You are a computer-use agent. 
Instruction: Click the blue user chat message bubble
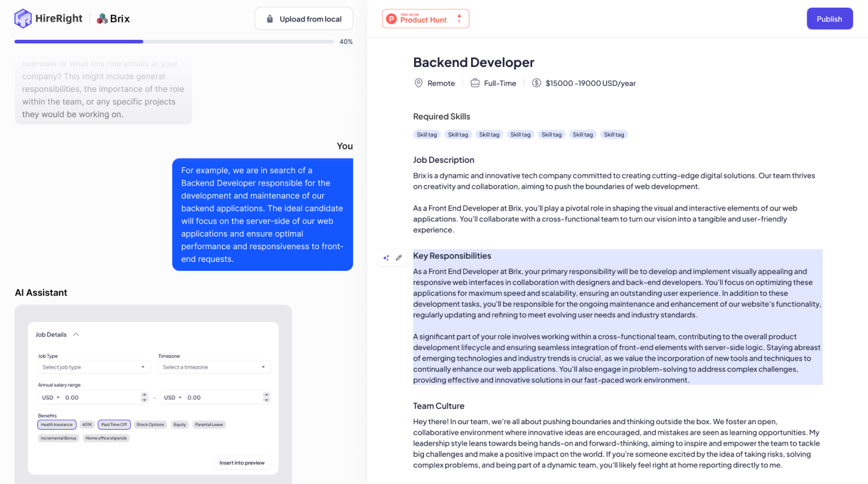(262, 215)
